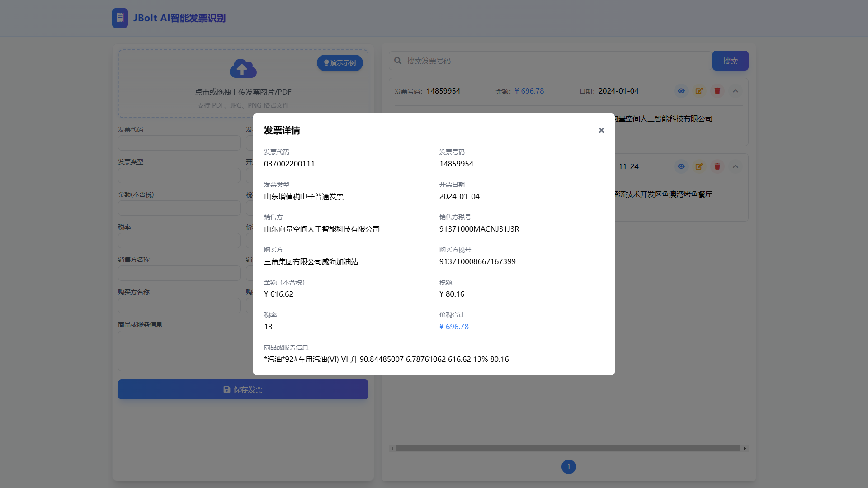The width and height of the screenshot is (868, 488).
Task: Click ¥ 696.78 amount in invoice list row
Action: [529, 91]
